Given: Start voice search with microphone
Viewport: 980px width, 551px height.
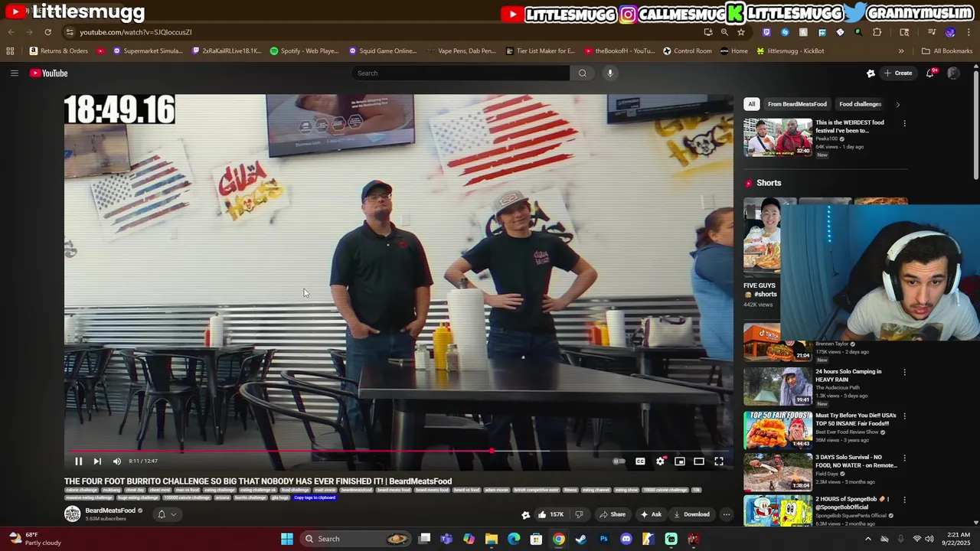Looking at the screenshot, I should (x=610, y=73).
